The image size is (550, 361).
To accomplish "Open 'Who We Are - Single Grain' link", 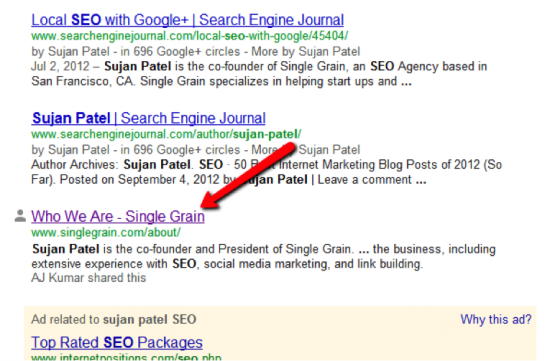I will coord(118,216).
